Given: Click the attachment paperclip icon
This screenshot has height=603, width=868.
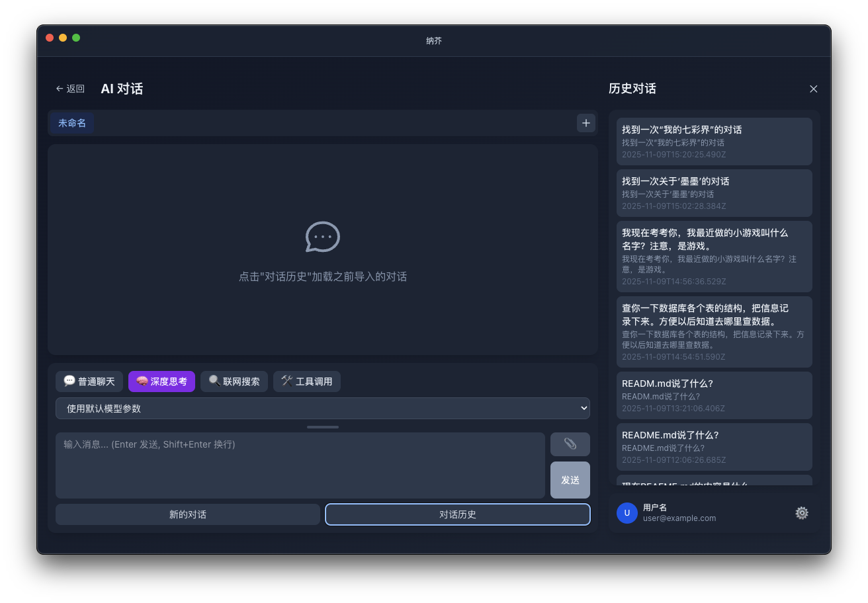Looking at the screenshot, I should coord(570,444).
